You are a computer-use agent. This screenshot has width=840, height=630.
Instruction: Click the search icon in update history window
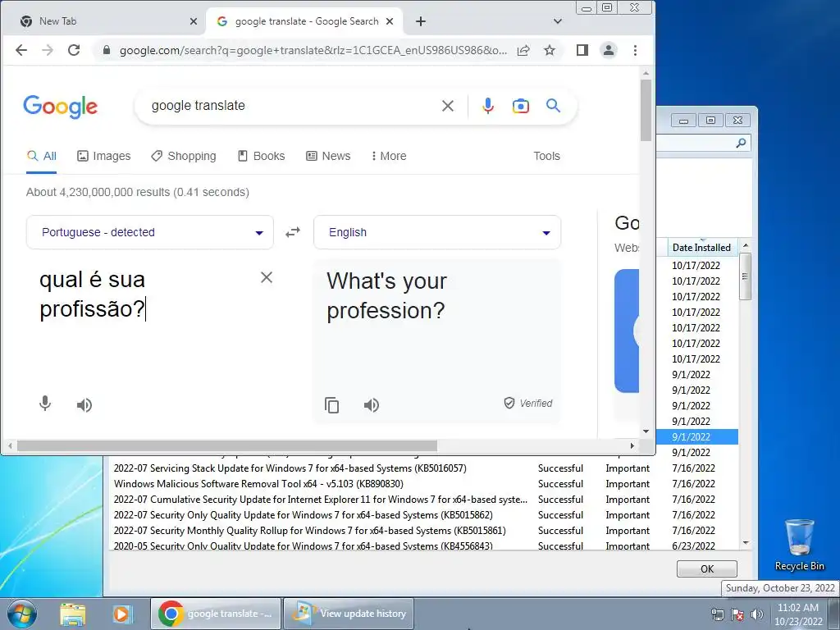(x=741, y=143)
